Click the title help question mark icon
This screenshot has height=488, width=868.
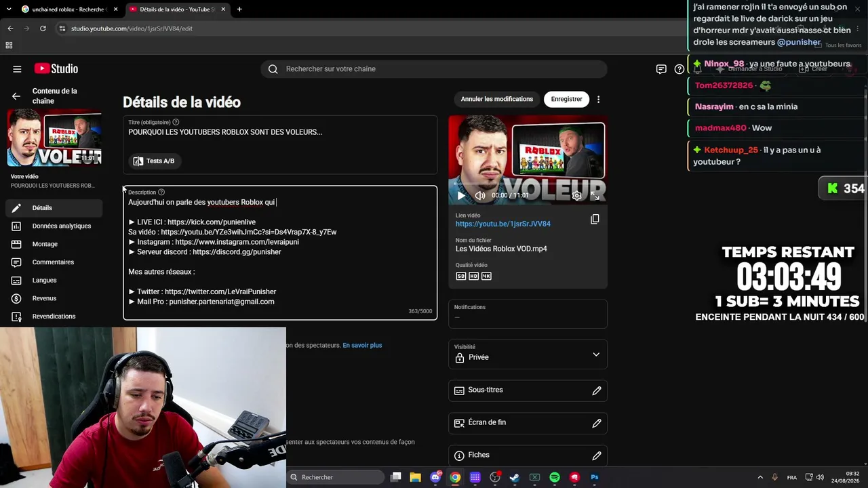(x=176, y=122)
